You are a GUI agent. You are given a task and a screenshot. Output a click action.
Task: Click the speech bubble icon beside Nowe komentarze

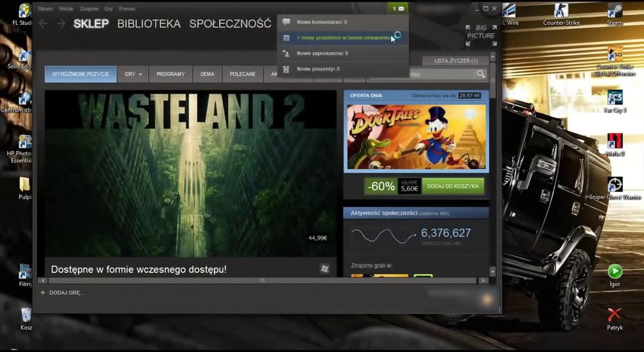tap(287, 22)
